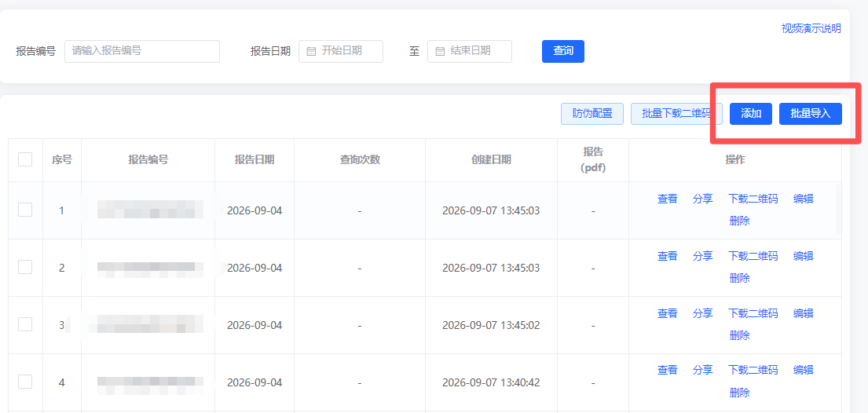Screen dimensions: 868x413
Task: Click 编辑 for row 1
Action: [804, 199]
